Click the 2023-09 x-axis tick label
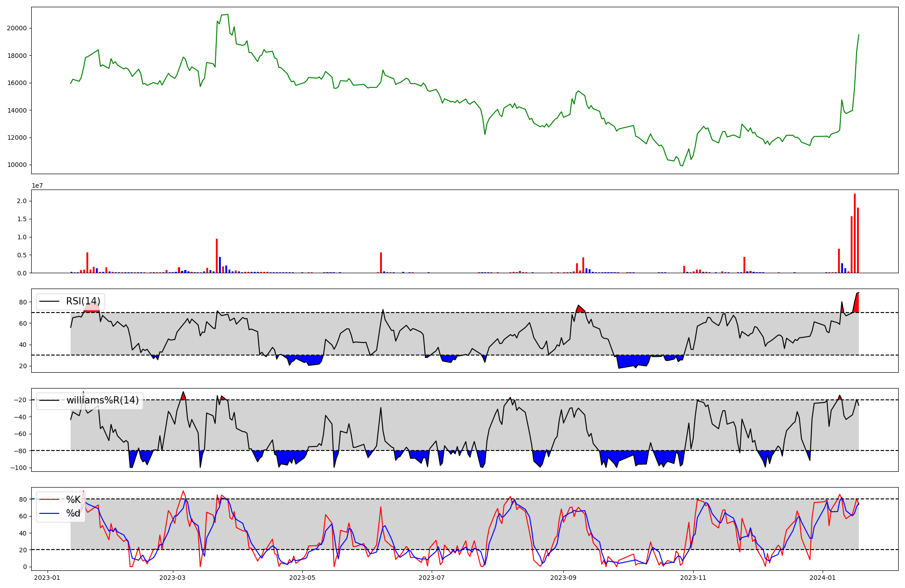905x588 pixels. [x=563, y=578]
